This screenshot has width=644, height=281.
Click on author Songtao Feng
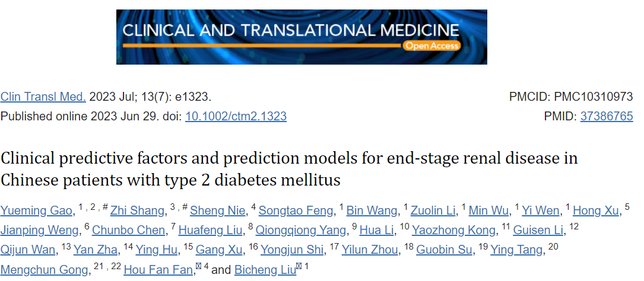coord(296,211)
